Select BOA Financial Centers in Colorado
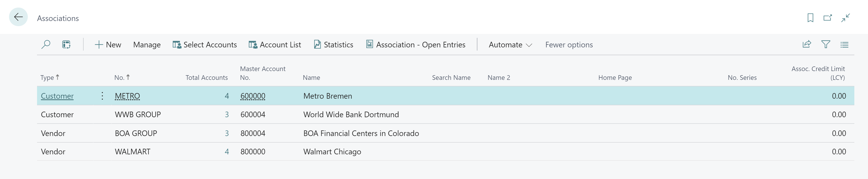 point(361,133)
